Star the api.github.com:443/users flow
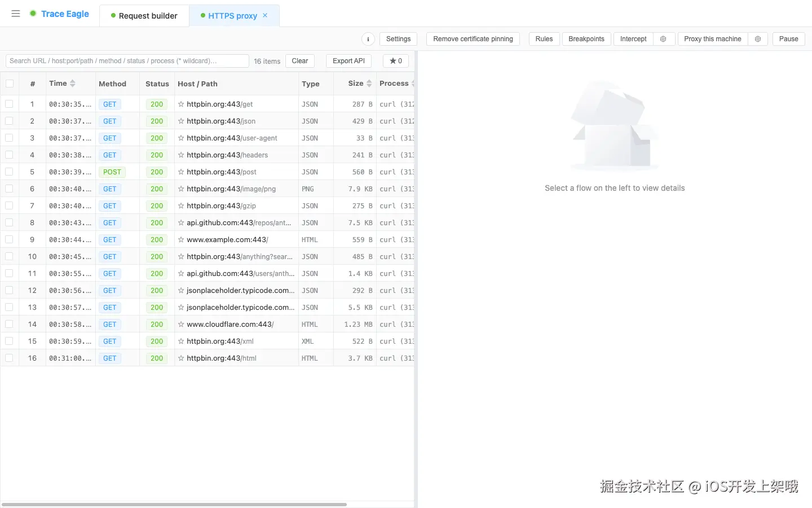812x508 pixels. point(181,273)
